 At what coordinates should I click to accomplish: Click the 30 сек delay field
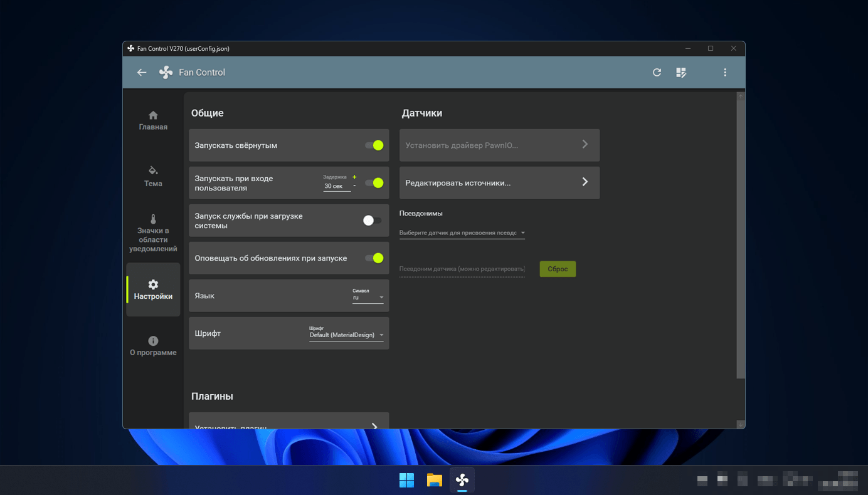337,186
